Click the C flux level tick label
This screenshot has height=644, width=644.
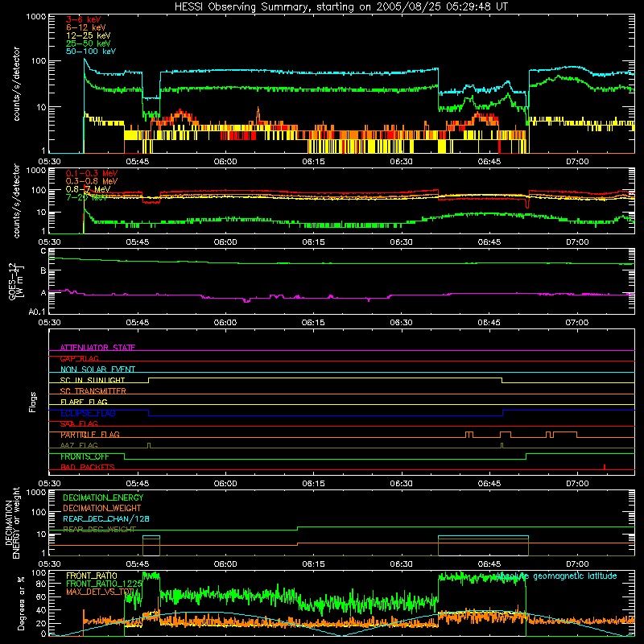point(43,251)
